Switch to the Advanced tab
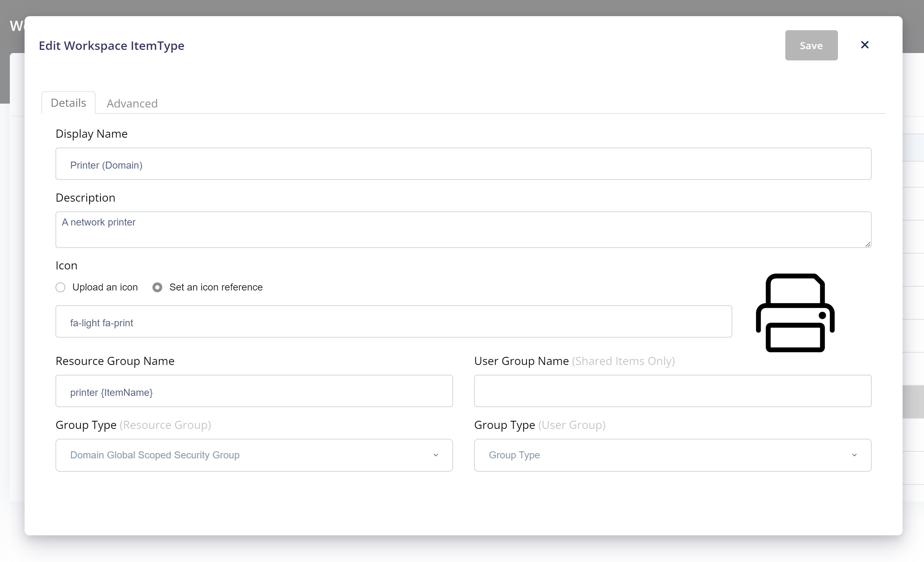This screenshot has width=924, height=562. click(132, 103)
